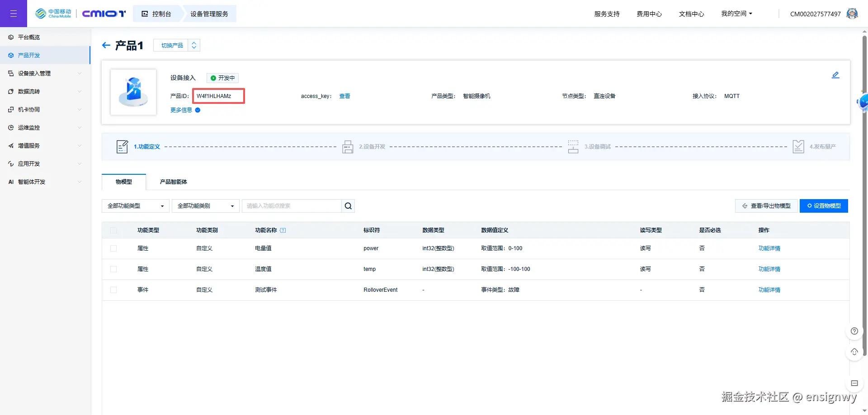
Task: Open the 全部功能类别 dropdown
Action: (206, 206)
